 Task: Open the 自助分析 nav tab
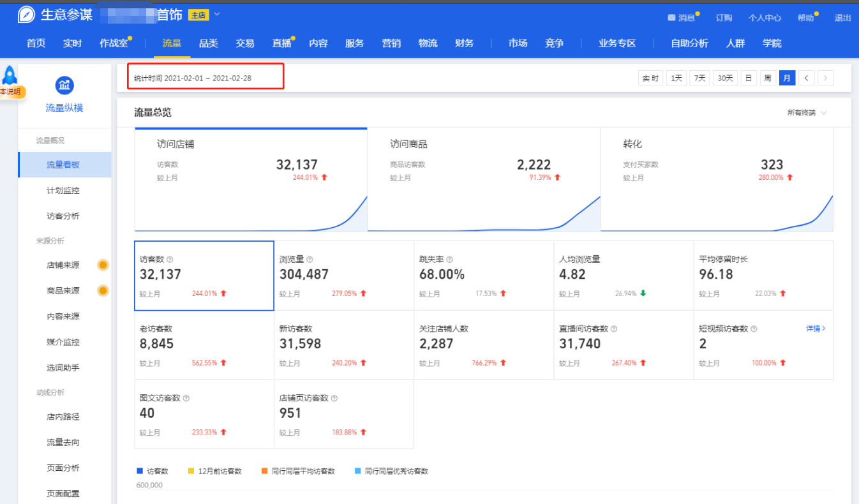coord(689,43)
